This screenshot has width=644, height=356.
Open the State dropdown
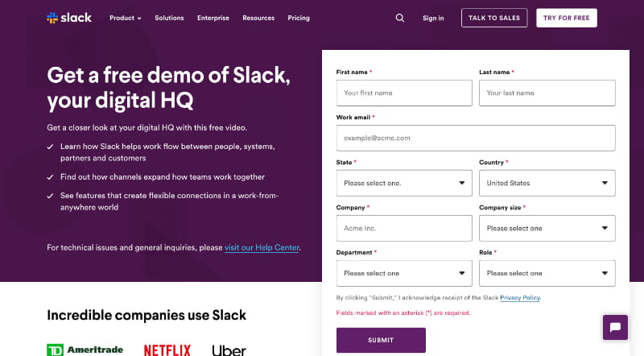point(404,183)
